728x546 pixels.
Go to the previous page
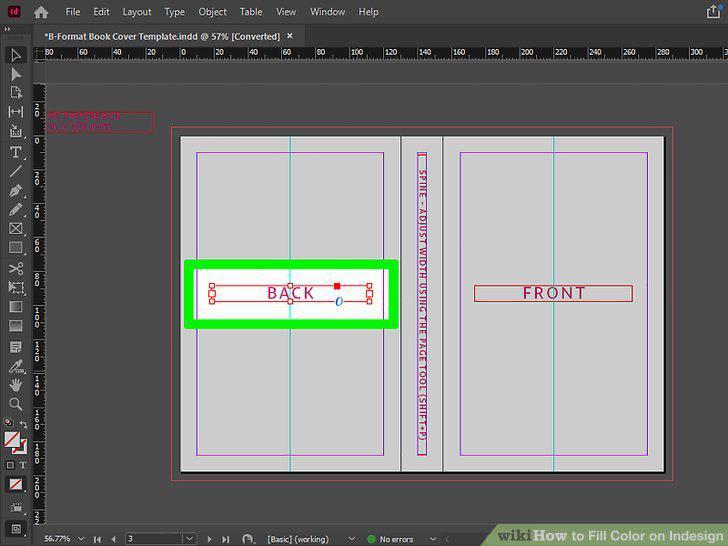pyautogui.click(x=114, y=539)
